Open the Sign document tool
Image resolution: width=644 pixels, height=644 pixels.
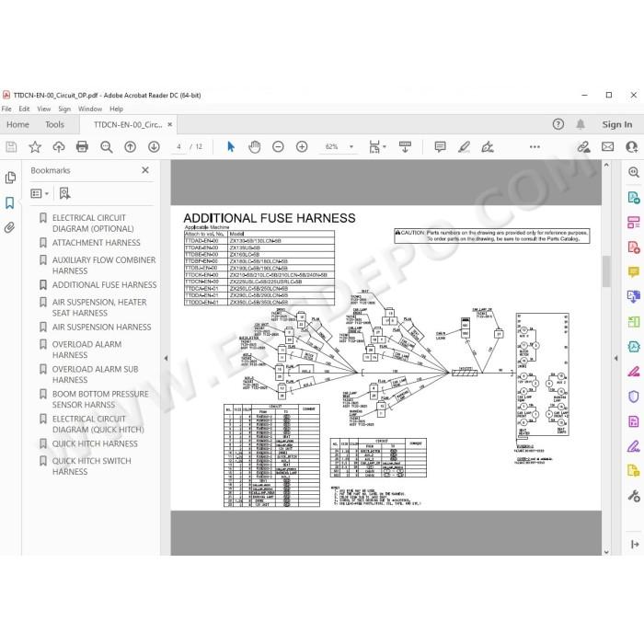[x=488, y=146]
